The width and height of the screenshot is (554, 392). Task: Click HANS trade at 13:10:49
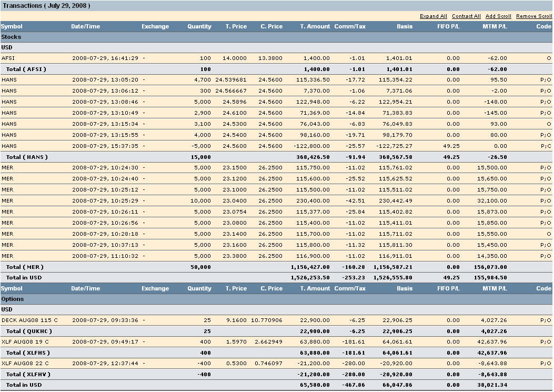coord(276,113)
